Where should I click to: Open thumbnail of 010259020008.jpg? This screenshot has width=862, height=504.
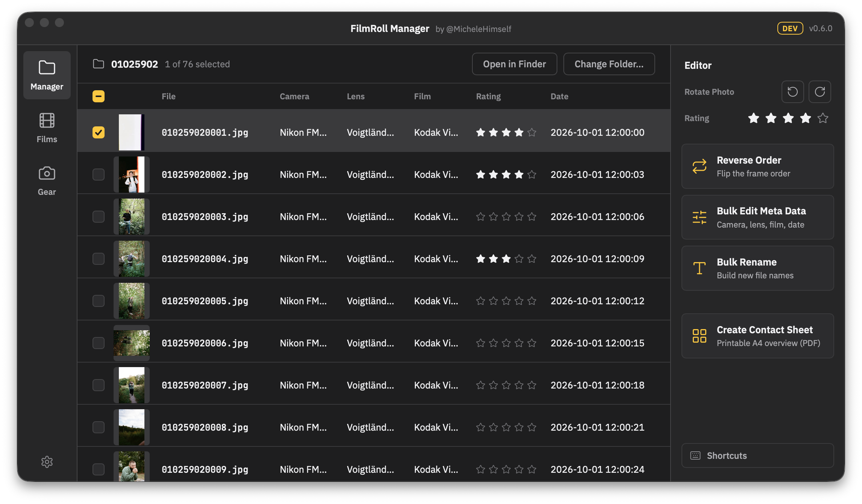(132, 427)
